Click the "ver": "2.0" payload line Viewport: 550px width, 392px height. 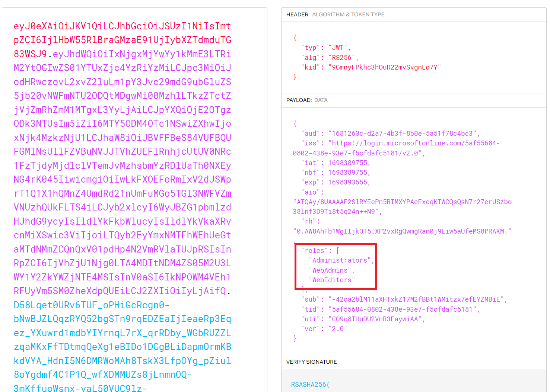[x=324, y=329]
